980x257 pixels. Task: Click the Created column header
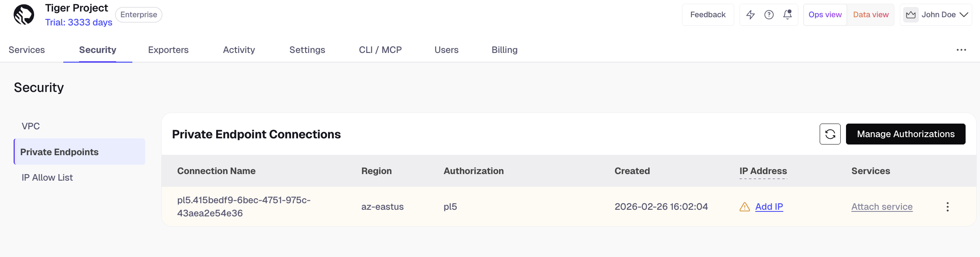click(x=632, y=171)
